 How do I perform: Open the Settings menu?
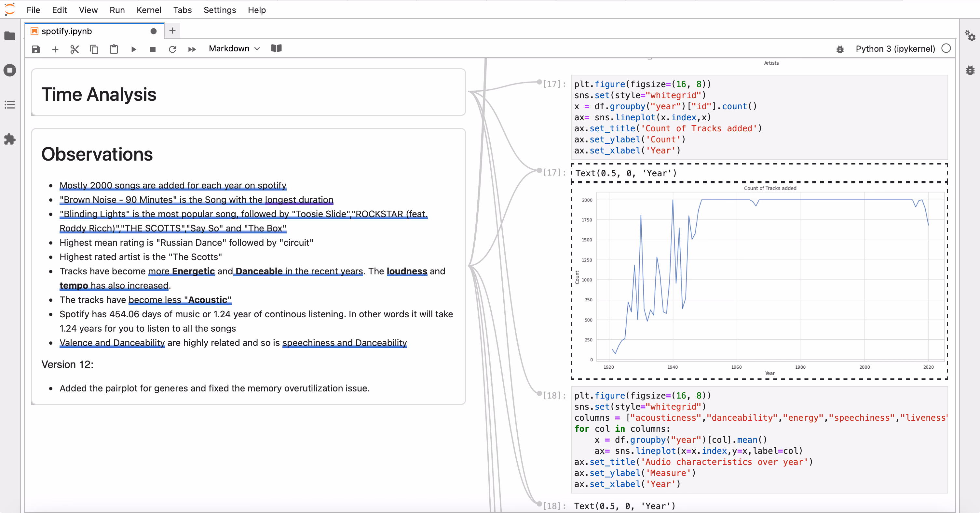(x=220, y=10)
